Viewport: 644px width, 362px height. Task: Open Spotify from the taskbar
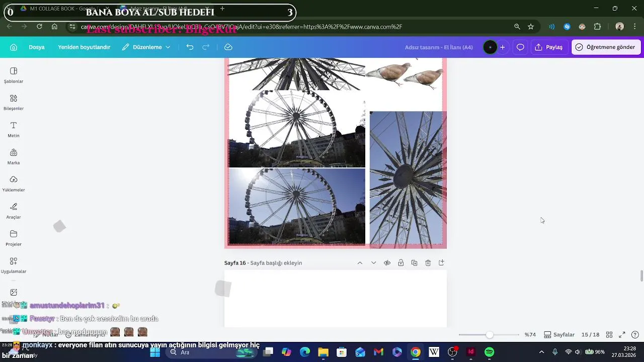coord(490,352)
